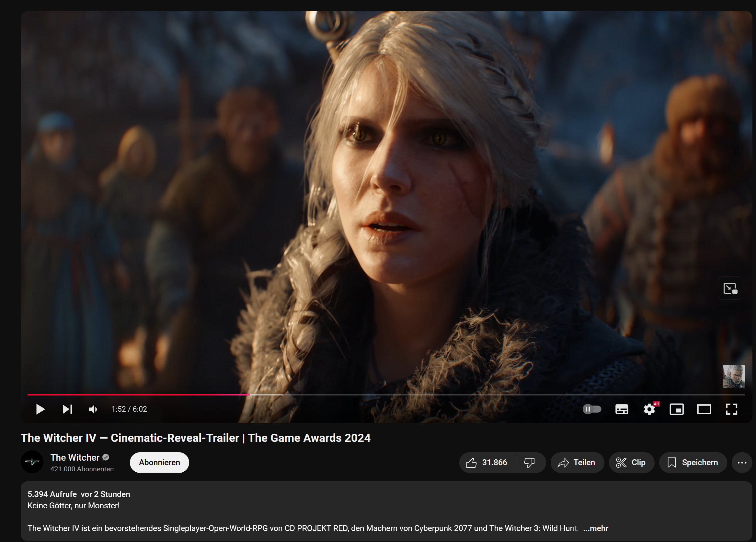Switch to theater mode icon

click(x=704, y=409)
